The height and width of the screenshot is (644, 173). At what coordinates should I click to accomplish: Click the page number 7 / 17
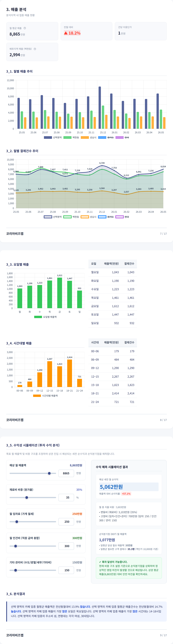(163, 234)
